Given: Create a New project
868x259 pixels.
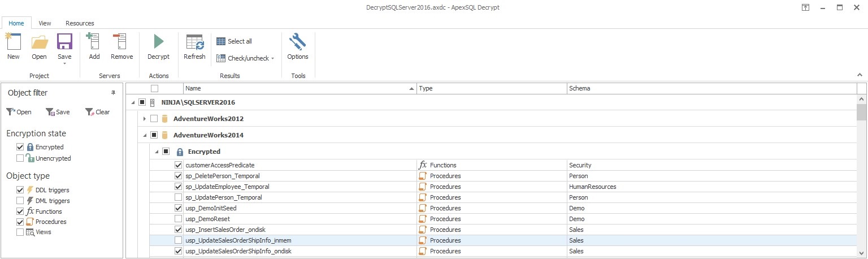Looking at the screenshot, I should (x=13, y=46).
